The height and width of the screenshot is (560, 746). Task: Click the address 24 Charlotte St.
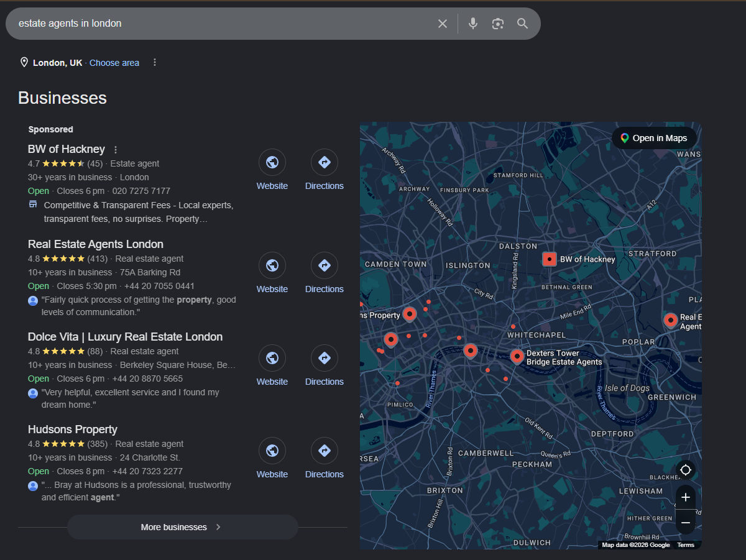[150, 457]
